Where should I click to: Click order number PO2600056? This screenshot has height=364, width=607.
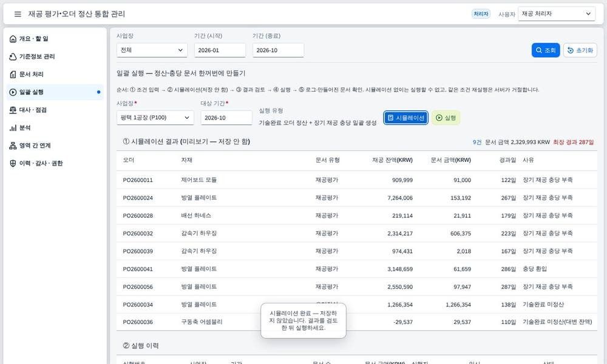tap(138, 286)
